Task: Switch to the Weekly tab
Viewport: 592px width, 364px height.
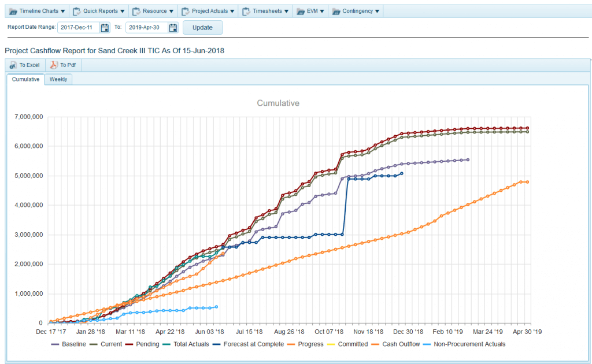Action: coord(58,79)
